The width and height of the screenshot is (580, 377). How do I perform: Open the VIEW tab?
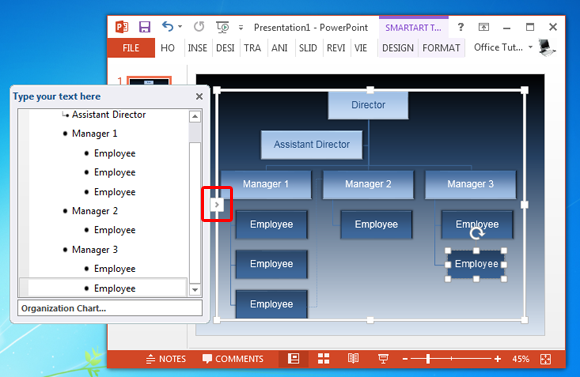tap(361, 48)
